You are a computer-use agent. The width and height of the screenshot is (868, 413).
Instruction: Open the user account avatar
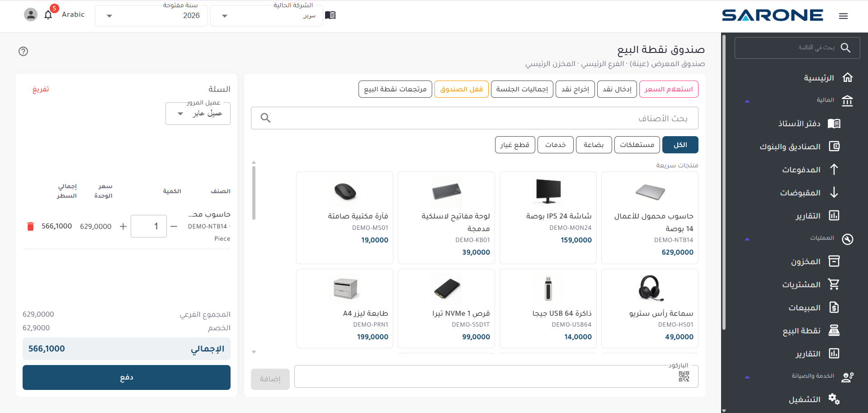pyautogui.click(x=30, y=15)
